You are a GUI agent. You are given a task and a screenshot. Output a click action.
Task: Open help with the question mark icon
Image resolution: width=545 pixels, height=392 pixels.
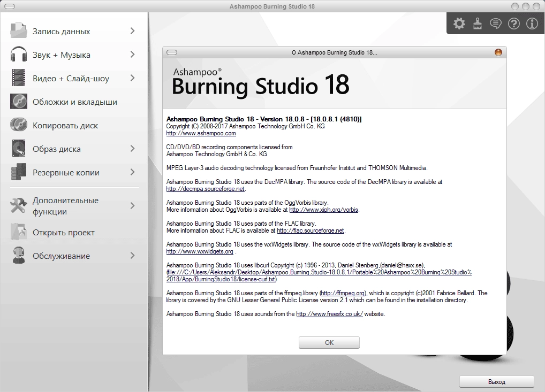[x=514, y=23]
